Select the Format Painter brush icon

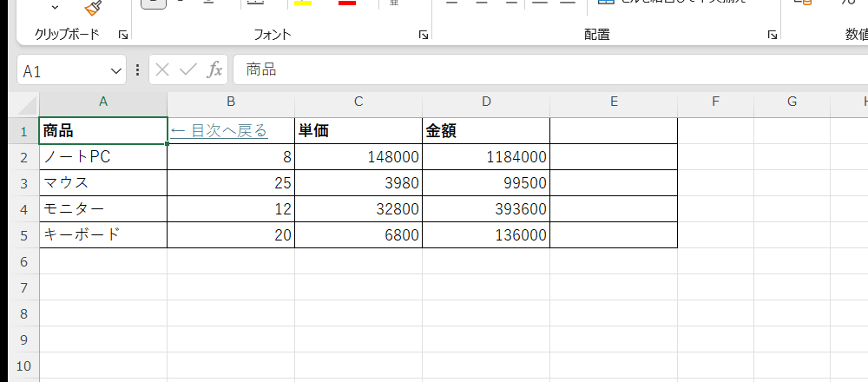point(93,7)
